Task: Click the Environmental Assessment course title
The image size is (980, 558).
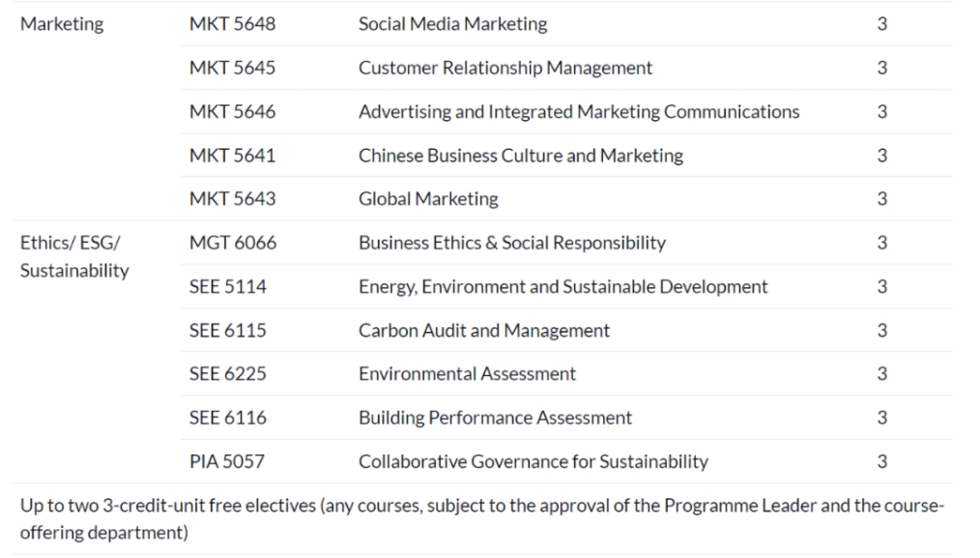Action: click(x=467, y=373)
